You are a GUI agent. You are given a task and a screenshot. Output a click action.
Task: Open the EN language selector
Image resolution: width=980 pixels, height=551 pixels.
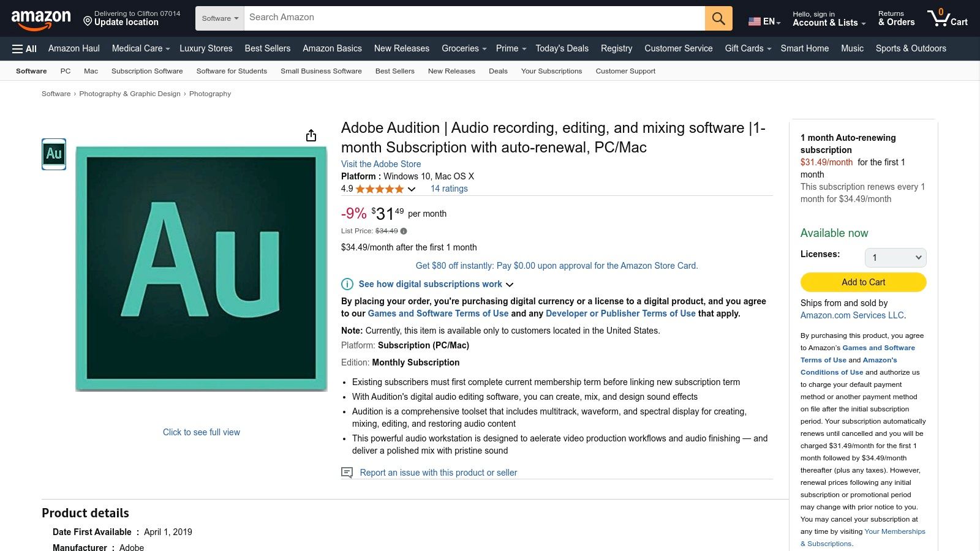pos(764,21)
